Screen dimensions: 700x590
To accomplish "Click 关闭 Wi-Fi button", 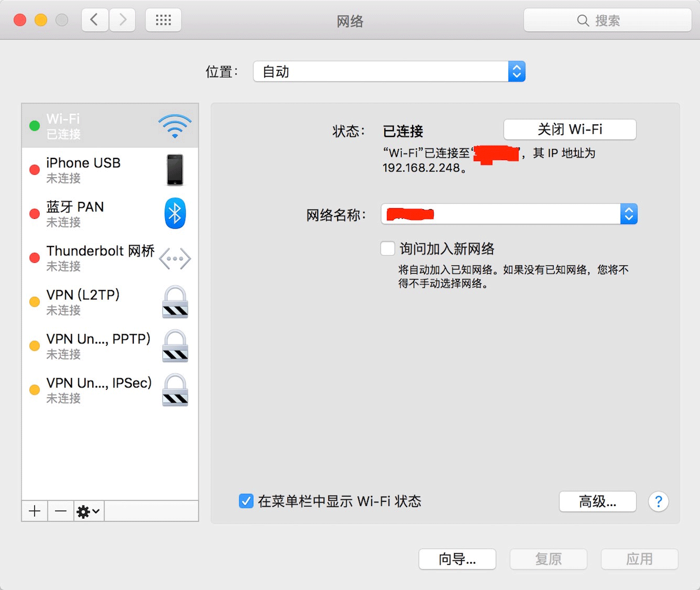I will click(x=570, y=130).
